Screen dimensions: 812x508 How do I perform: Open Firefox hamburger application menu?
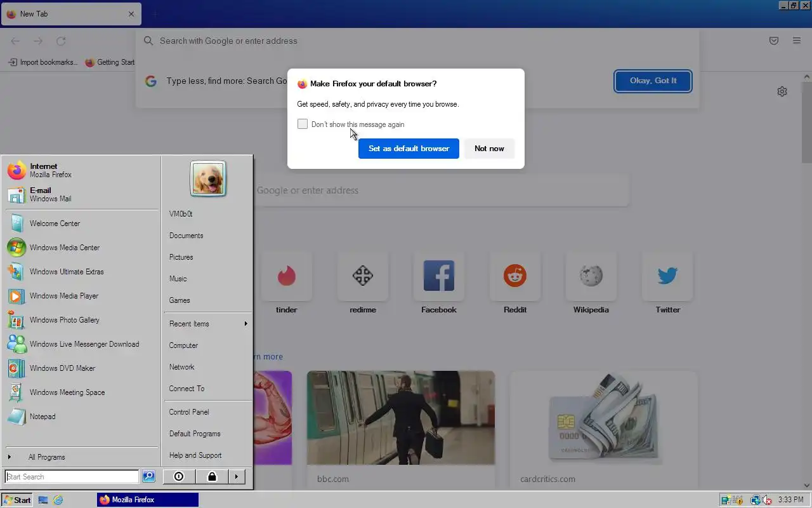(x=797, y=41)
